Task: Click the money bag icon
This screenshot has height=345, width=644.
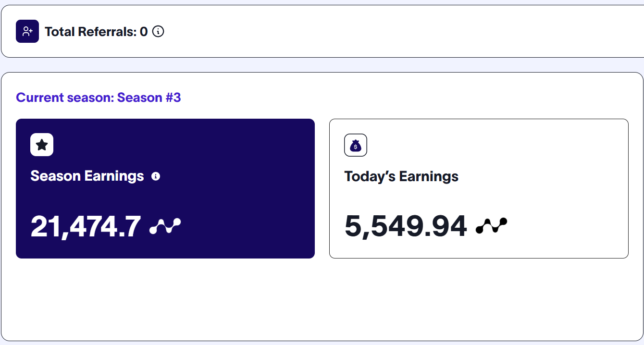Action: pos(356,145)
